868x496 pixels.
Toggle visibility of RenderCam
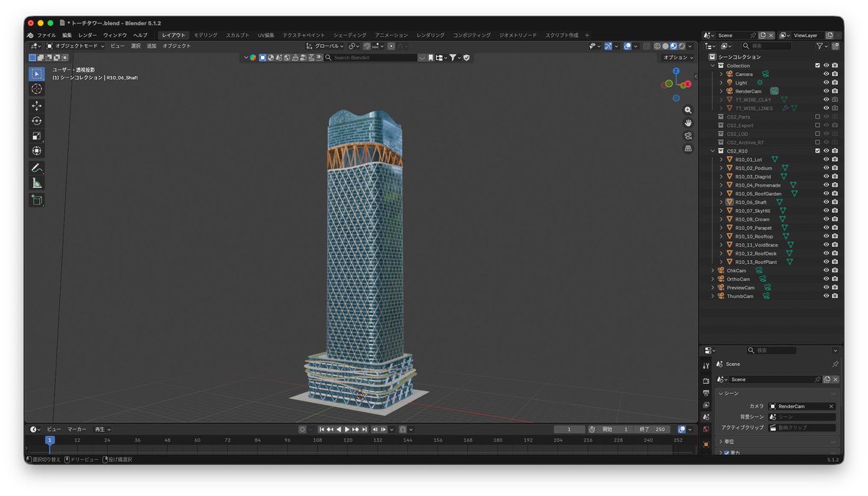(826, 91)
